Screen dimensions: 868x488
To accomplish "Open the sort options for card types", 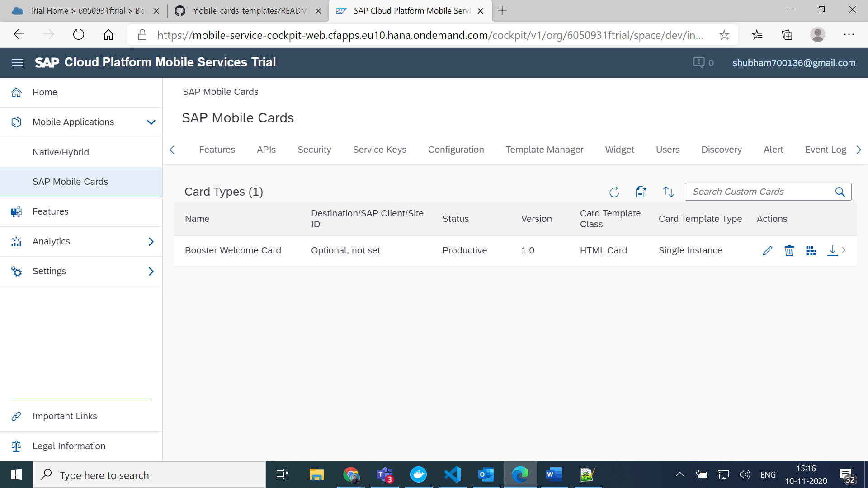I will 668,192.
